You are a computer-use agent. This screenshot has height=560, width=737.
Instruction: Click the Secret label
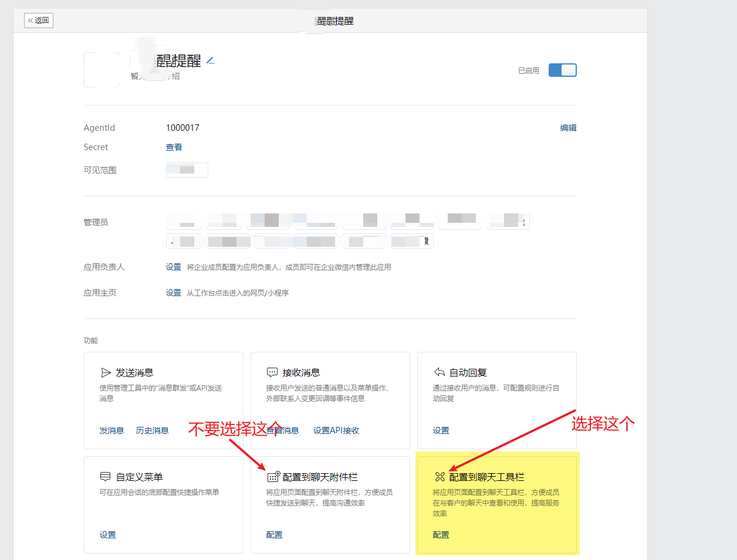tap(96, 147)
